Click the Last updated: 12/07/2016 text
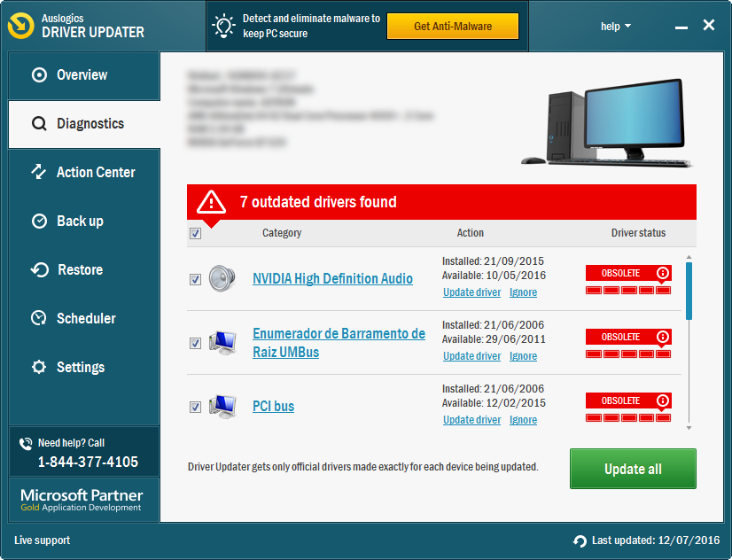This screenshot has height=560, width=732. click(656, 541)
